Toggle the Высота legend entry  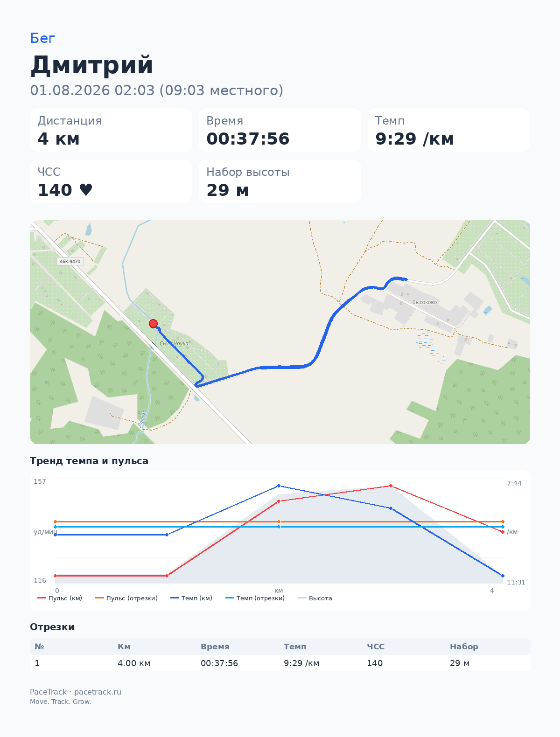pyautogui.click(x=315, y=598)
